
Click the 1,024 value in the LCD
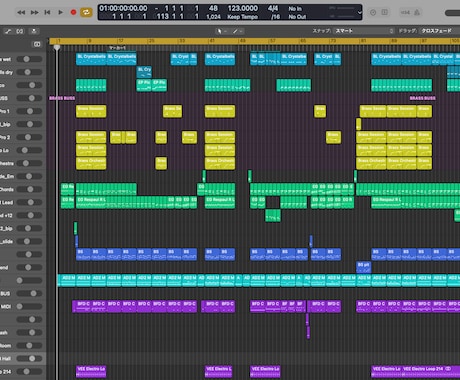click(x=213, y=17)
